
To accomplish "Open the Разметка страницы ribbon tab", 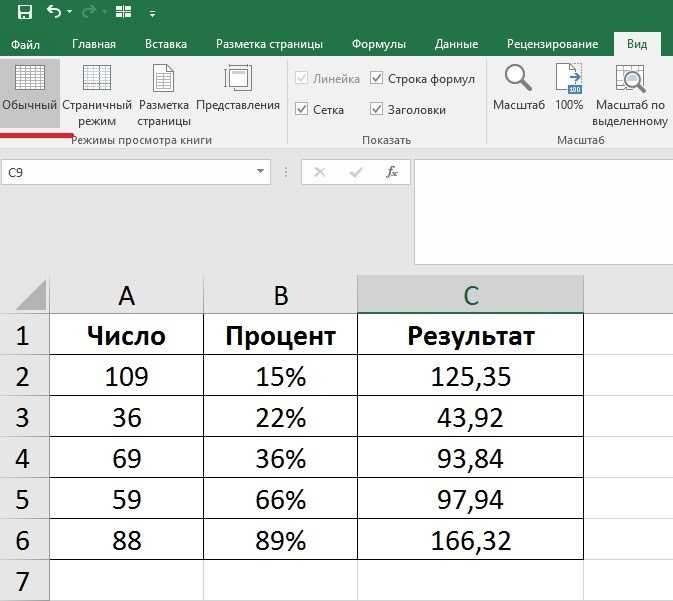I will pos(269,44).
